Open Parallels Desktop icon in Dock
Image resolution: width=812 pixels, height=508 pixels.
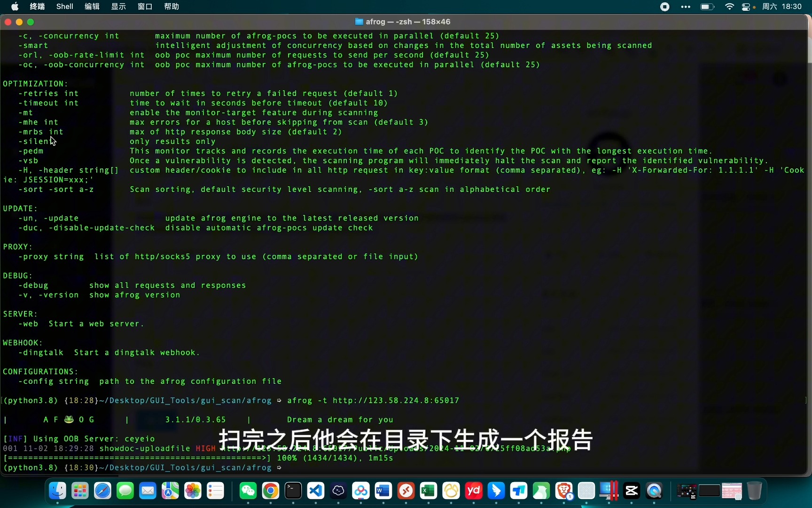[609, 491]
